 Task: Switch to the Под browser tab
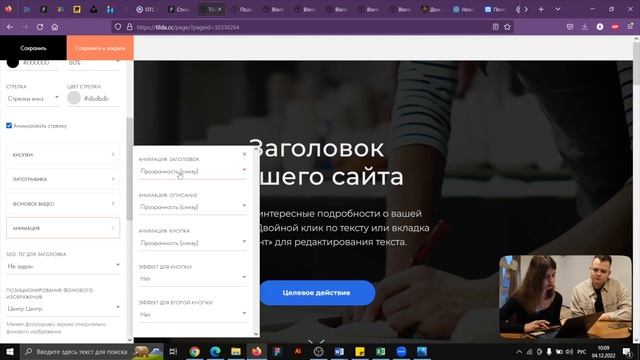coord(242,9)
